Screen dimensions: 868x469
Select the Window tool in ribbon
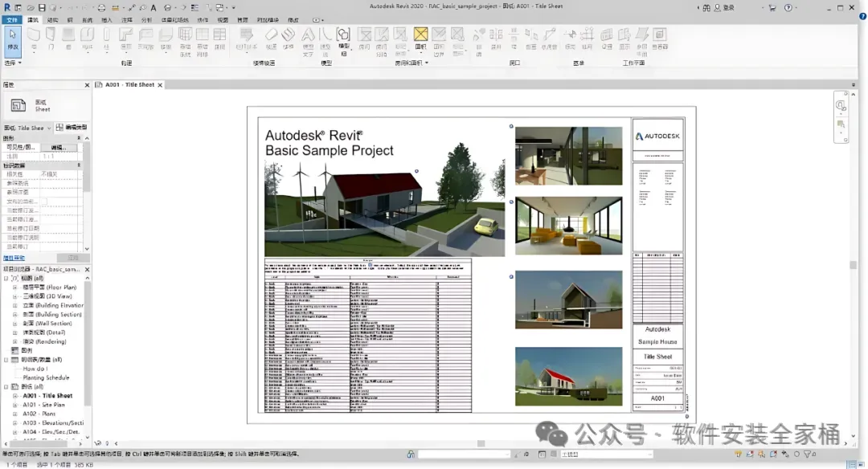[x=68, y=39]
